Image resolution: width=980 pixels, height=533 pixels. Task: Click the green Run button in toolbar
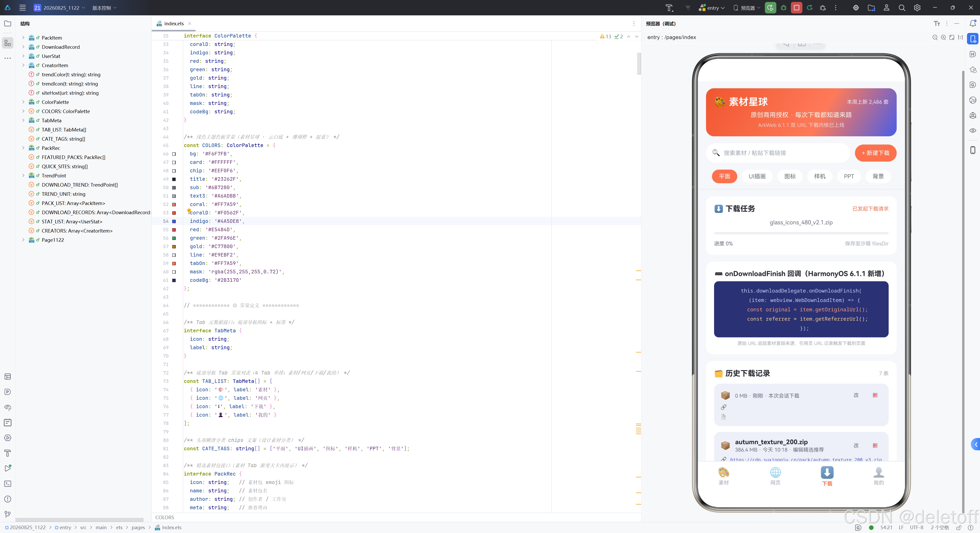770,8
